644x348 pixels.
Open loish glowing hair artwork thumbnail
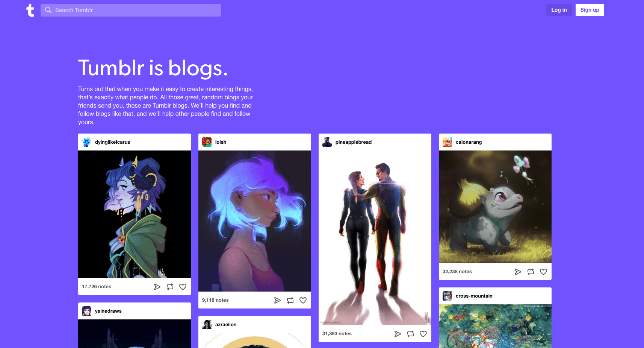pyautogui.click(x=255, y=221)
